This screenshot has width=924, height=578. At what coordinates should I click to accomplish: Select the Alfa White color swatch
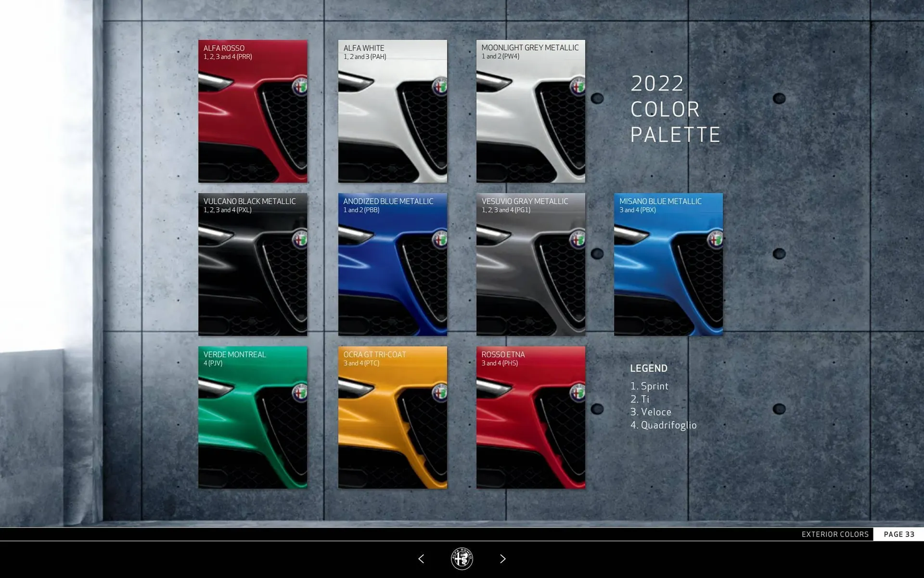393,111
